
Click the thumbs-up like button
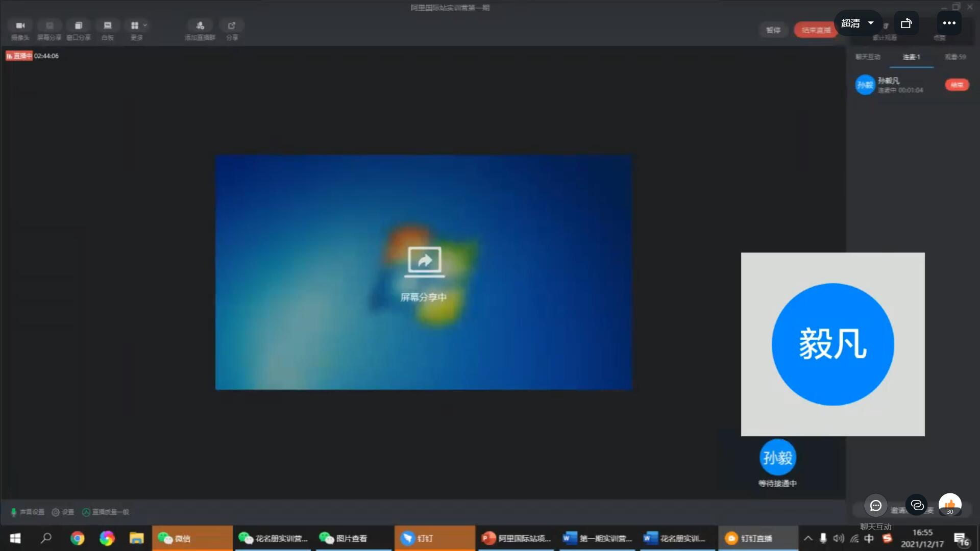[x=950, y=505]
